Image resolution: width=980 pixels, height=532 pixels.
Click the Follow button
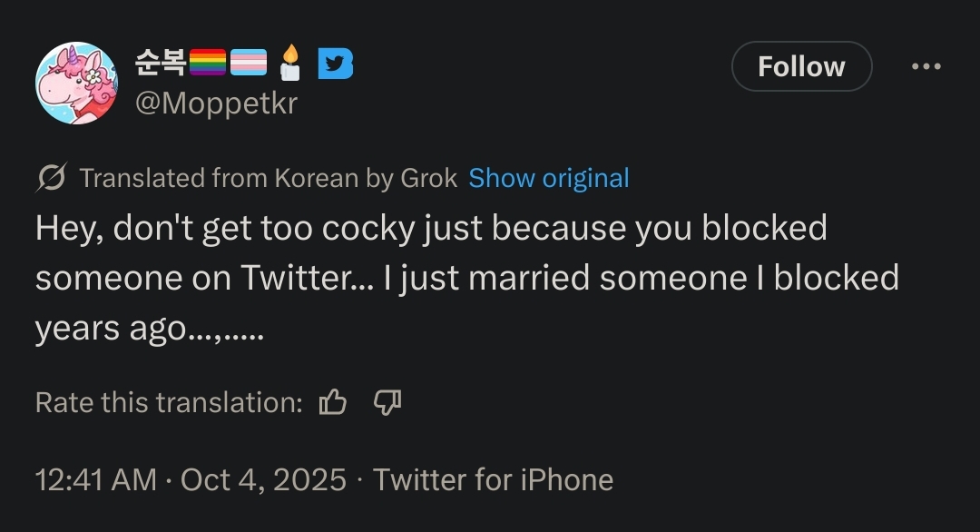click(x=801, y=66)
